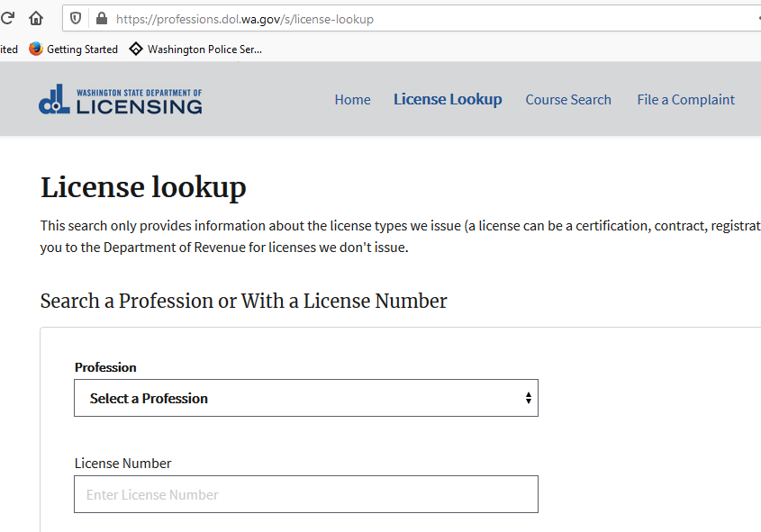This screenshot has height=532, width=761.
Task: Go to the browser home page icon
Action: pos(36,18)
